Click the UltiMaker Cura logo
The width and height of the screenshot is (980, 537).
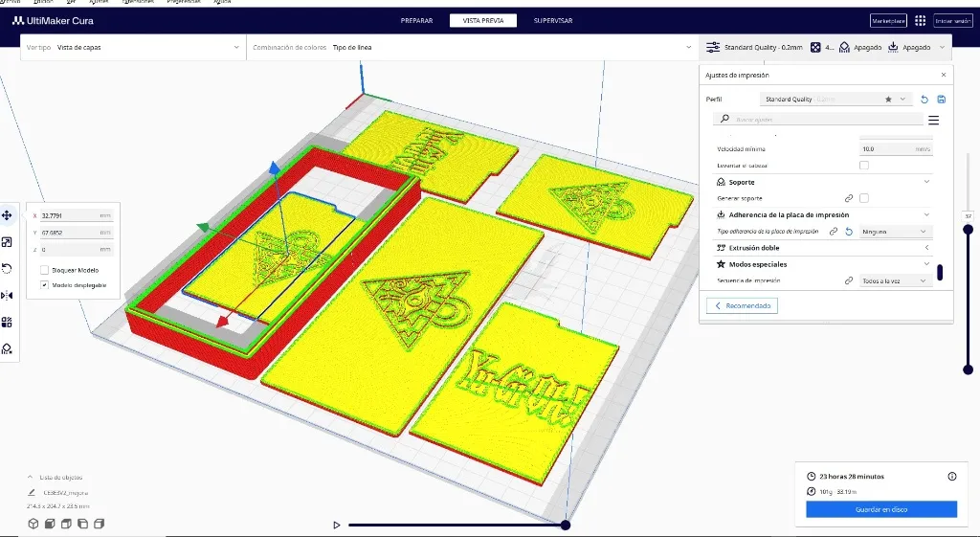click(53, 21)
